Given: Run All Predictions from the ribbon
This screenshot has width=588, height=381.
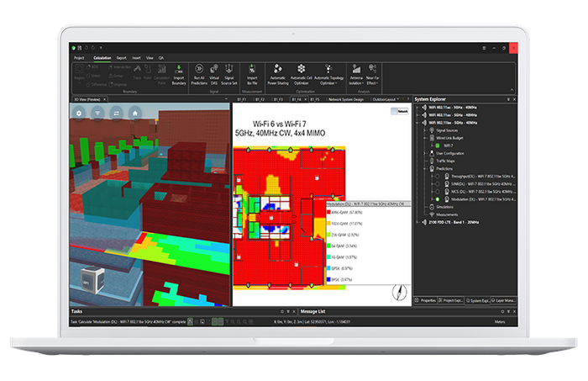Looking at the screenshot, I should coord(199,74).
